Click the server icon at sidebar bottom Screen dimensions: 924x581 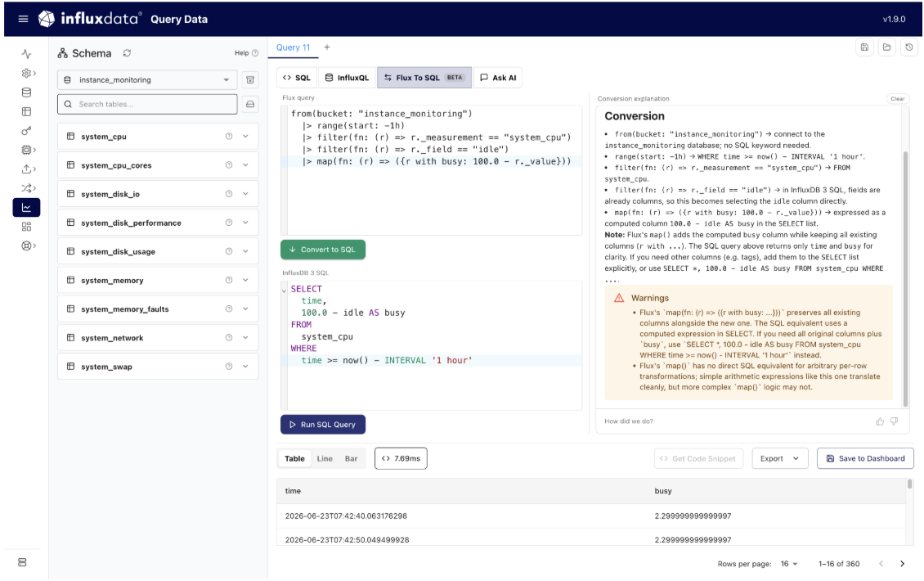(22, 562)
